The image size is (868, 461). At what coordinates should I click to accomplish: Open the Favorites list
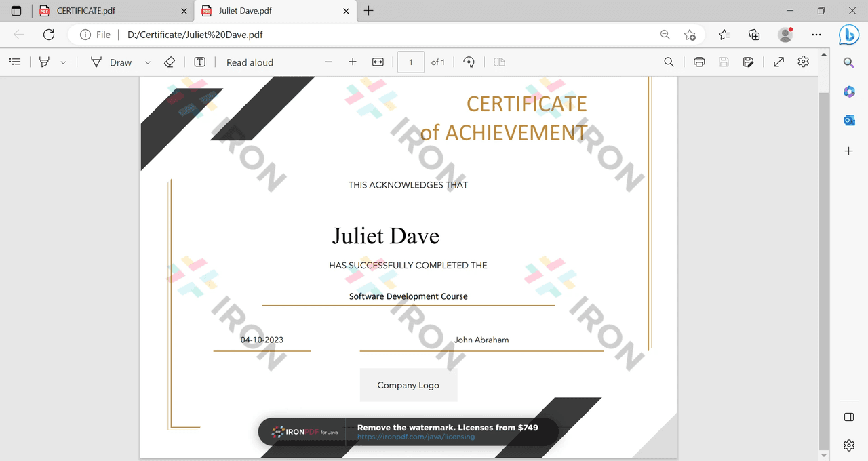click(x=724, y=35)
